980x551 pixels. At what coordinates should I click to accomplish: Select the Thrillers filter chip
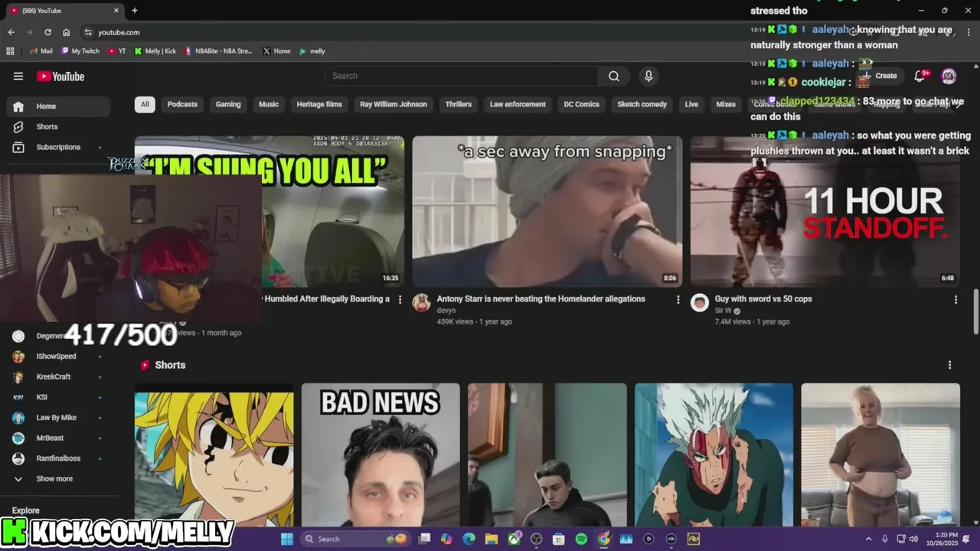click(459, 104)
